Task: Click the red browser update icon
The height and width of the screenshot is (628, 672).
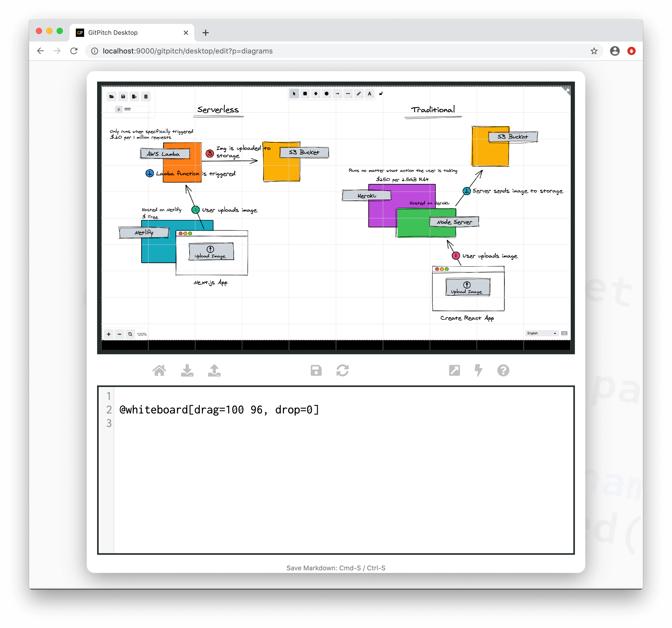Action: point(632,51)
